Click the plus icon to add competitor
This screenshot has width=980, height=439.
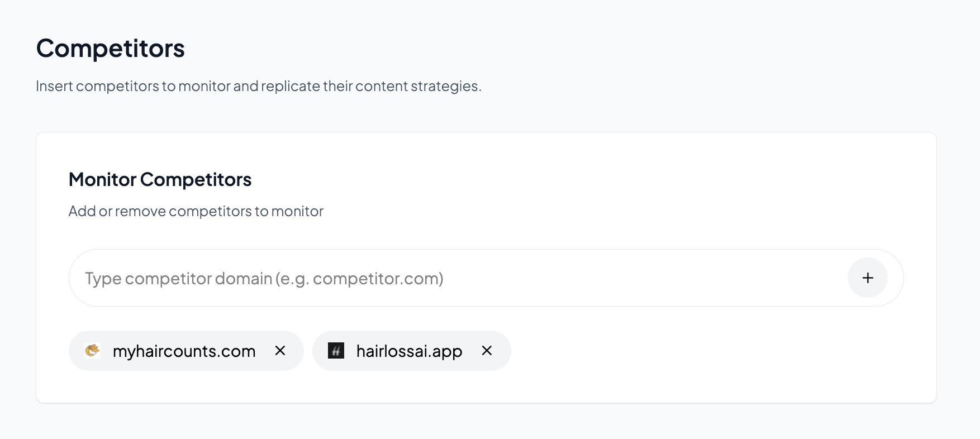tap(867, 278)
